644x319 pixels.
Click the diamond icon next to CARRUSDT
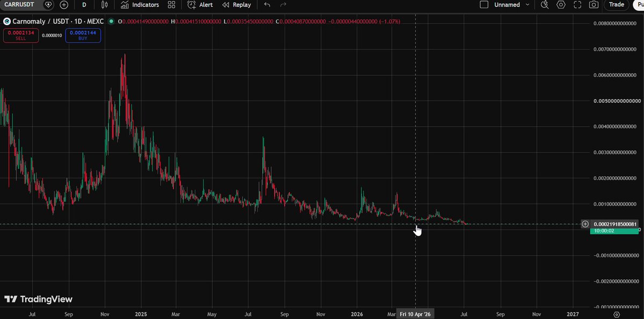[49, 5]
